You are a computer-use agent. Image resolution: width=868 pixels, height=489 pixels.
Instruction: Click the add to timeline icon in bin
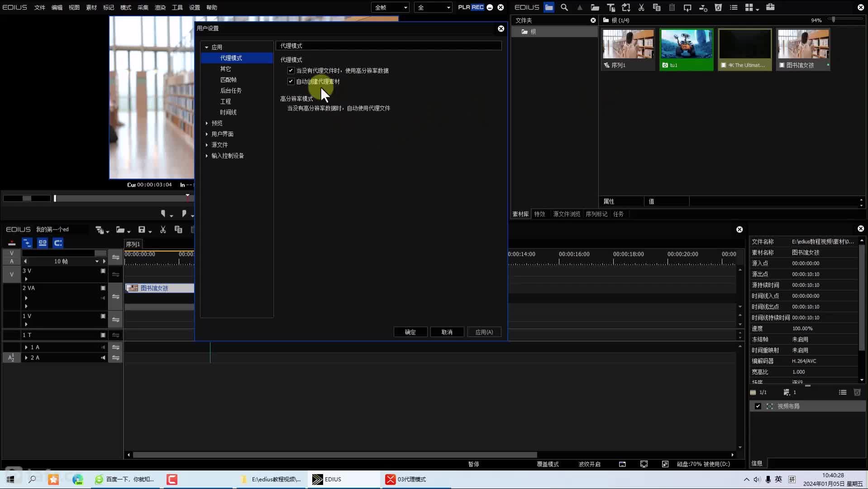point(703,7)
